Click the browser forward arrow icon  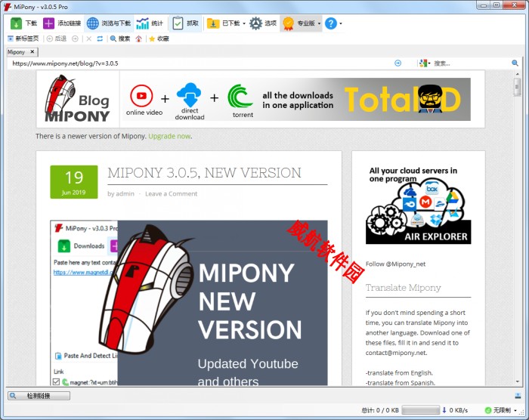75,39
